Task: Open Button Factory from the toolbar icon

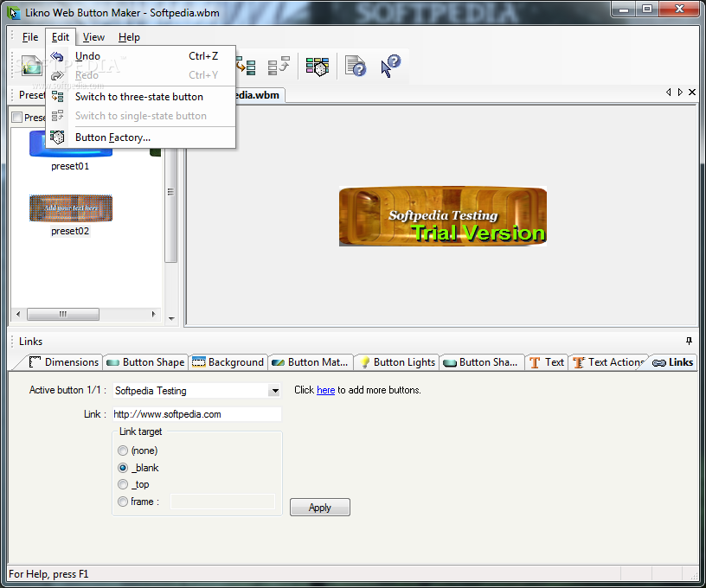Action: (x=318, y=67)
